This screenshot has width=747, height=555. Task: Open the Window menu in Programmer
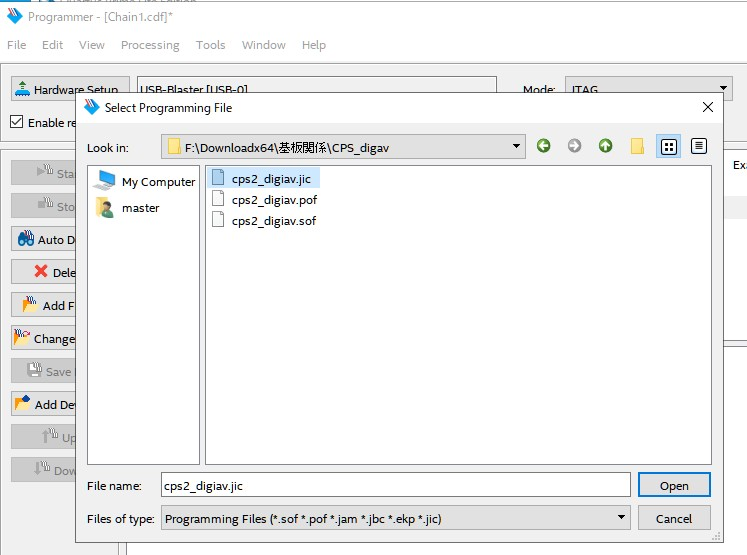click(x=263, y=45)
